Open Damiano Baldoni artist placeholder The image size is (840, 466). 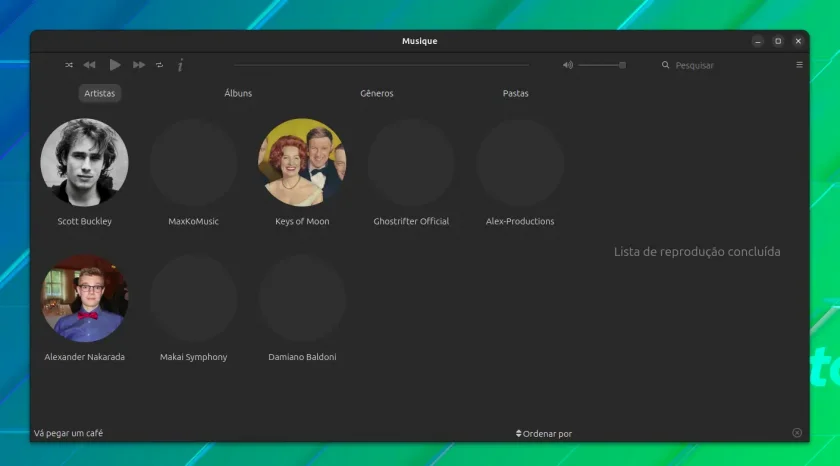pos(302,298)
